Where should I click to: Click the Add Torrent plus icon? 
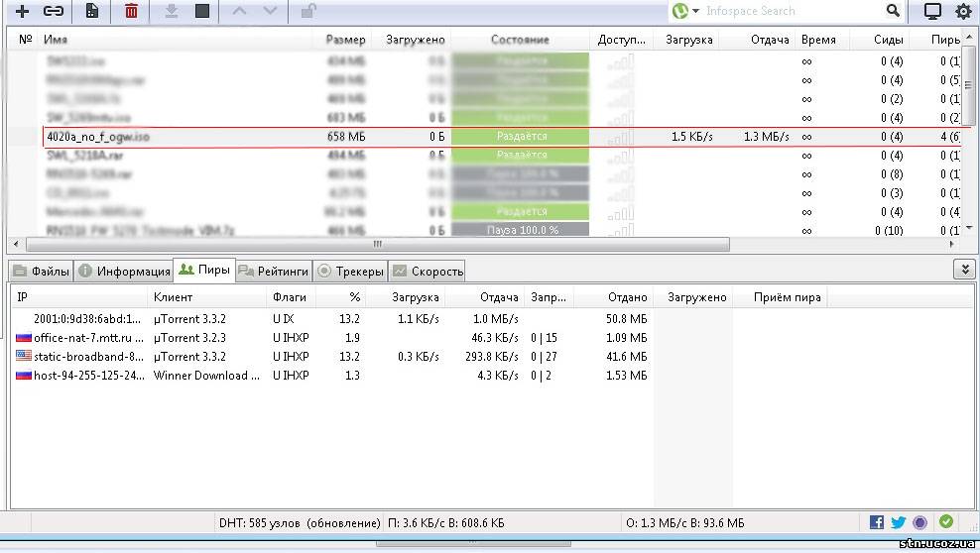pos(22,11)
